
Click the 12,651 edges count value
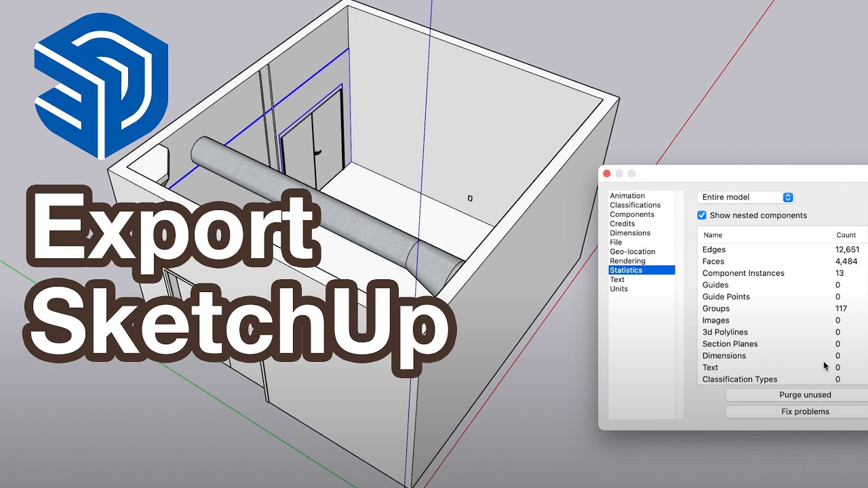(847, 249)
